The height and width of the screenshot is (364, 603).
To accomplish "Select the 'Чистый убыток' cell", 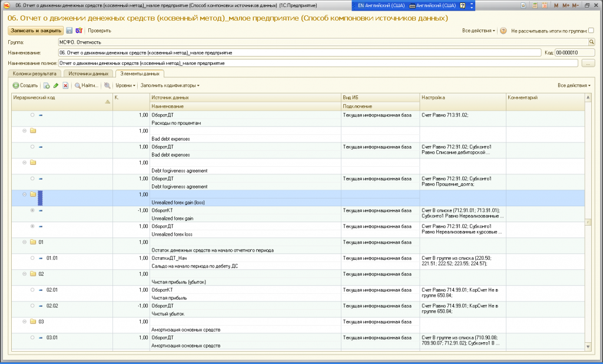I will click(x=246, y=314).
